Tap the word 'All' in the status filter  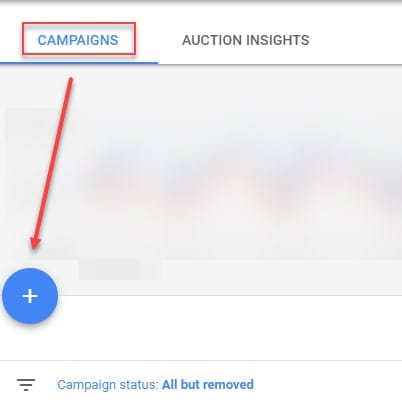pos(169,385)
